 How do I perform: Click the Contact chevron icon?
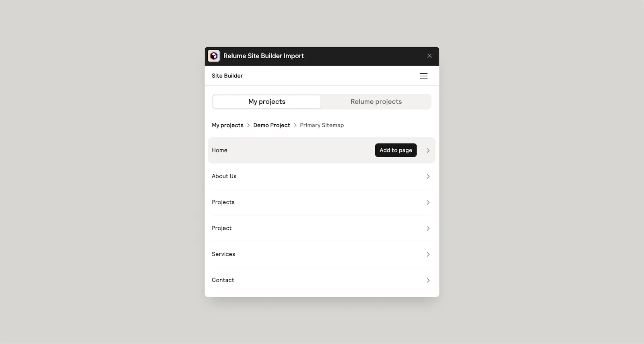point(428,280)
